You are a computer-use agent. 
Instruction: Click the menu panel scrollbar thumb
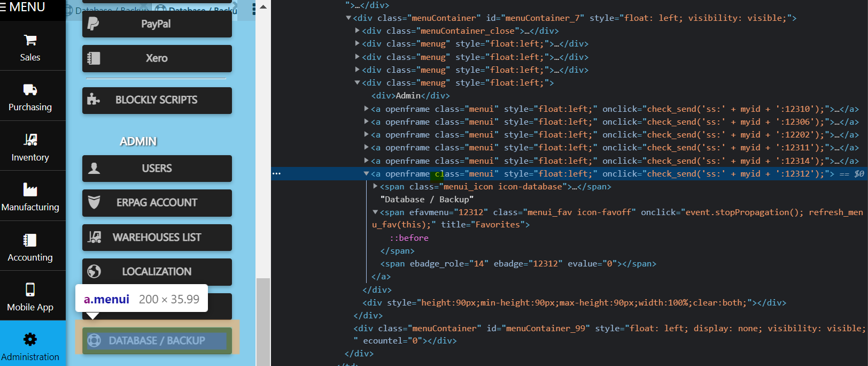coord(263,322)
